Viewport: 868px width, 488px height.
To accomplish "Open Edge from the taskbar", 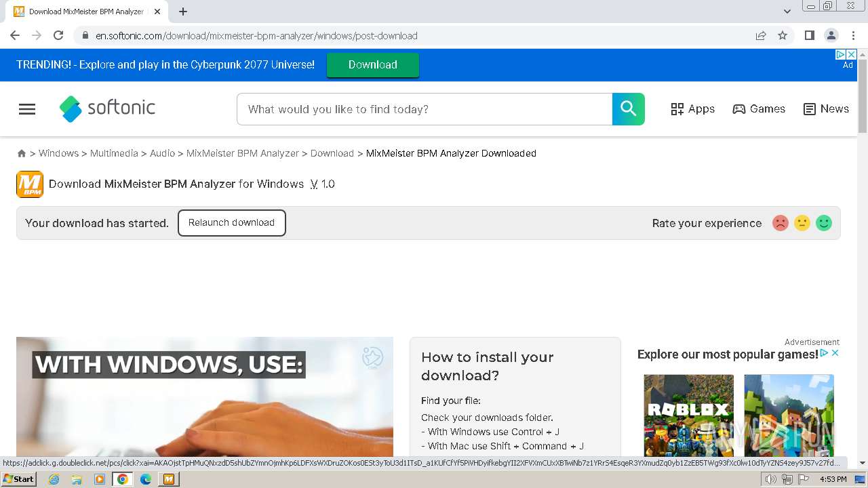I will (145, 479).
